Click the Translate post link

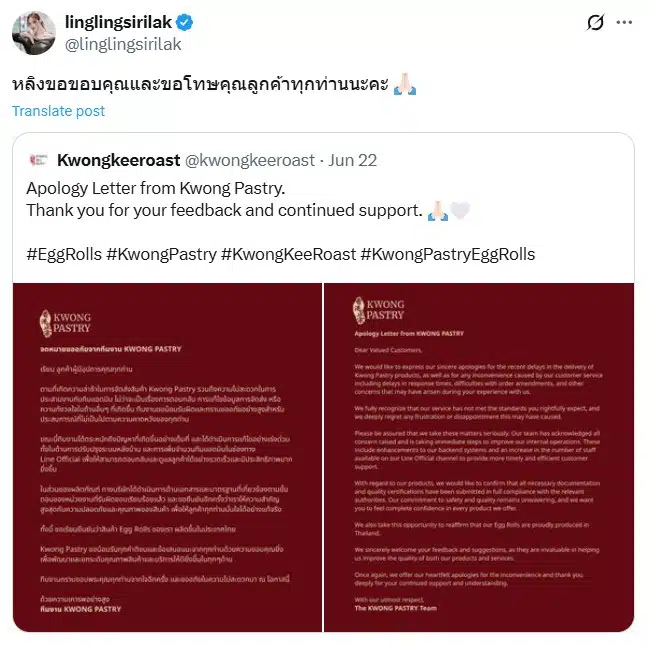coord(59,111)
